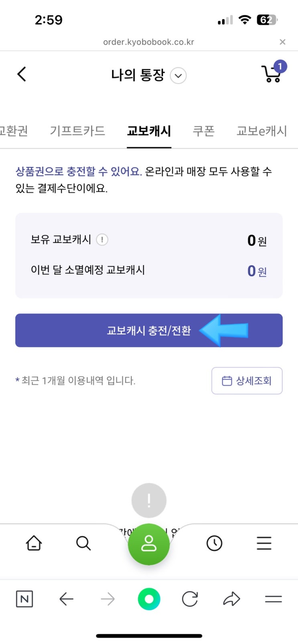Tap the back chevron beside 나의 통장

coord(22,74)
